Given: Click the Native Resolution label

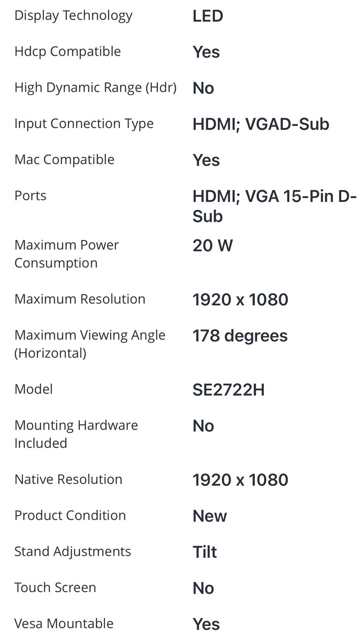Looking at the screenshot, I should 68,479.
